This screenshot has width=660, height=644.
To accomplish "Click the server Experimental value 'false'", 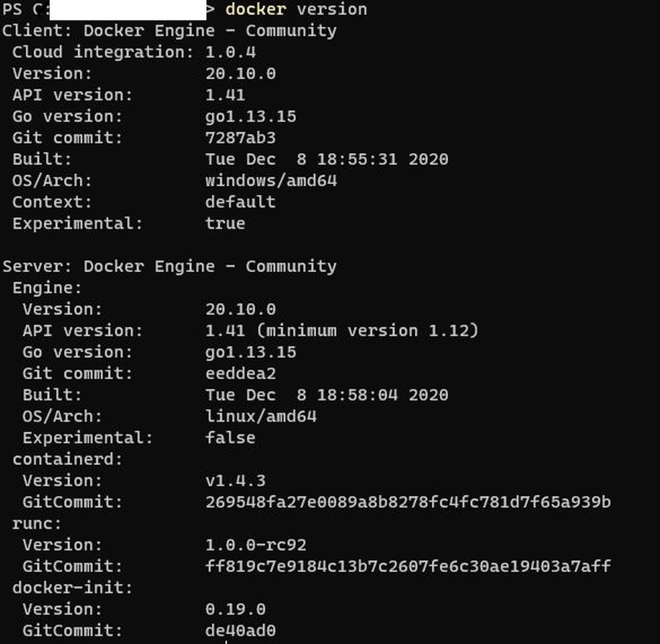I will coord(230,438).
